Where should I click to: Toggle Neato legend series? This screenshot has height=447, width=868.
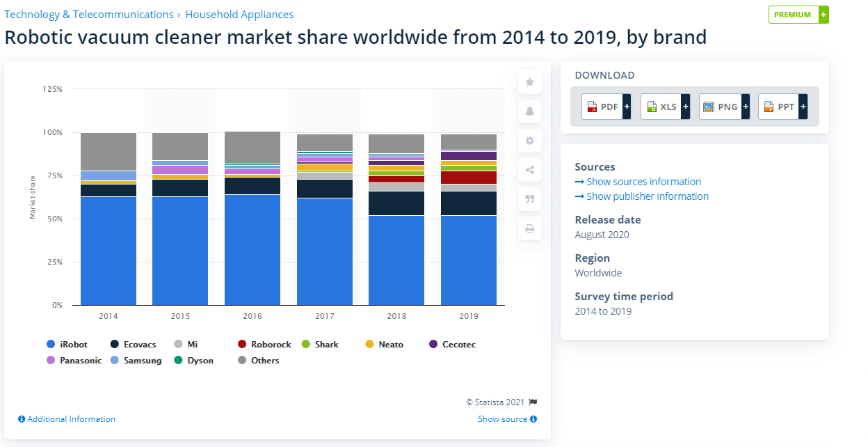pos(385,344)
